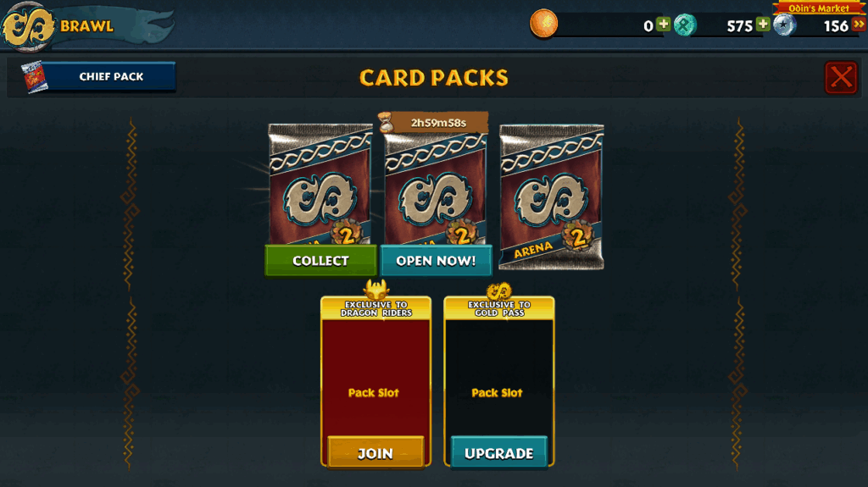868x487 pixels.
Task: Collect the first Arena card pack
Action: (320, 261)
